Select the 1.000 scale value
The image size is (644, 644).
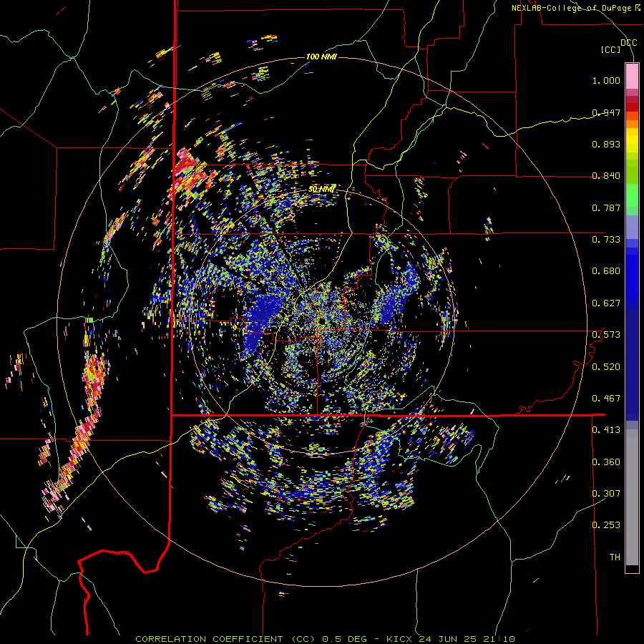pyautogui.click(x=606, y=80)
